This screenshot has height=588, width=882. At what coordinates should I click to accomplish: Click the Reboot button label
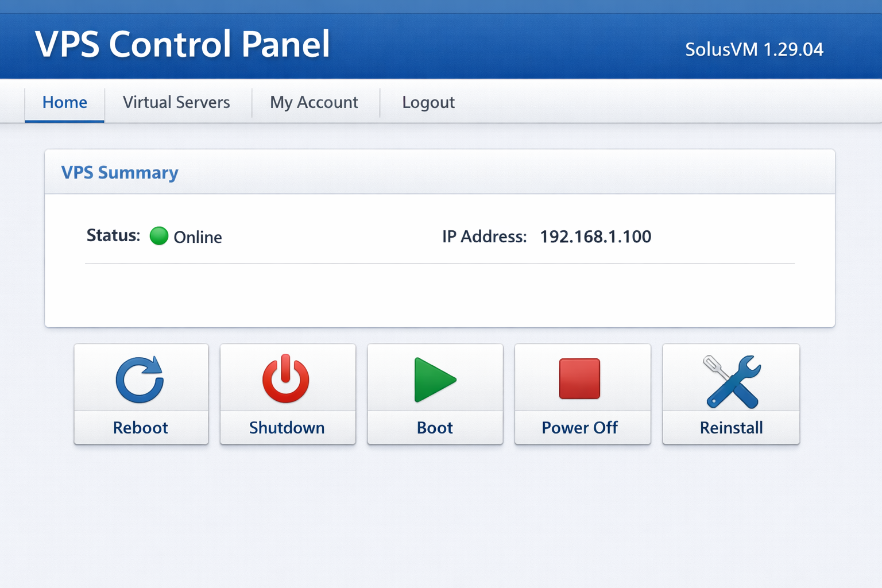(141, 428)
